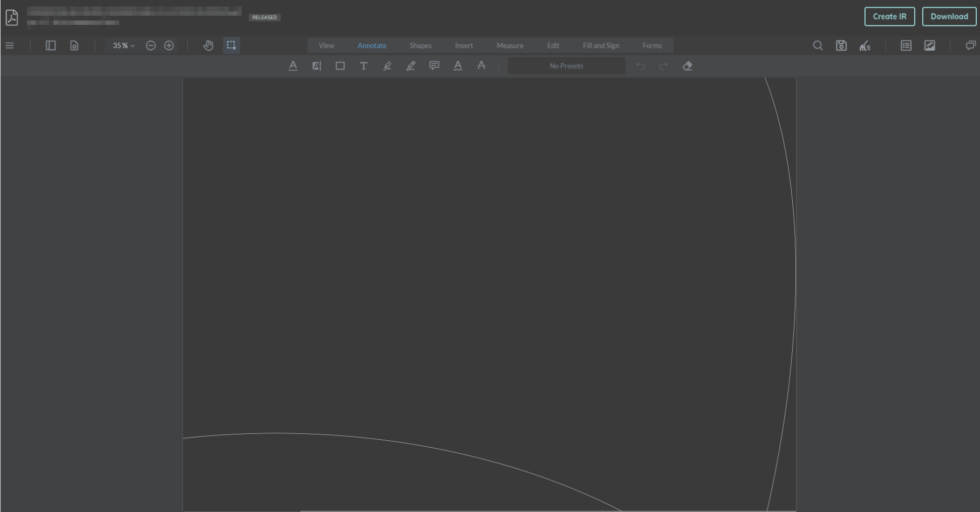Choose the free text tool
Screen dimensions: 980x512
coord(364,65)
